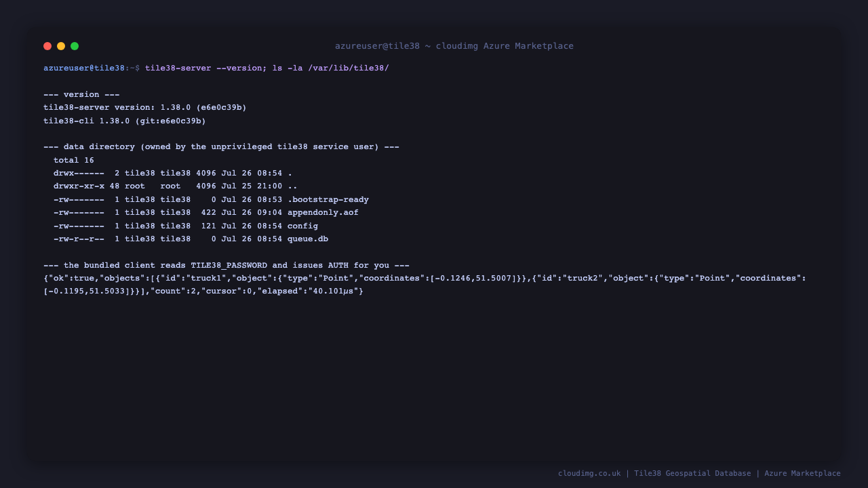Viewport: 868px width, 488px height.
Task: Click the queue.db file name
Action: [x=308, y=239]
